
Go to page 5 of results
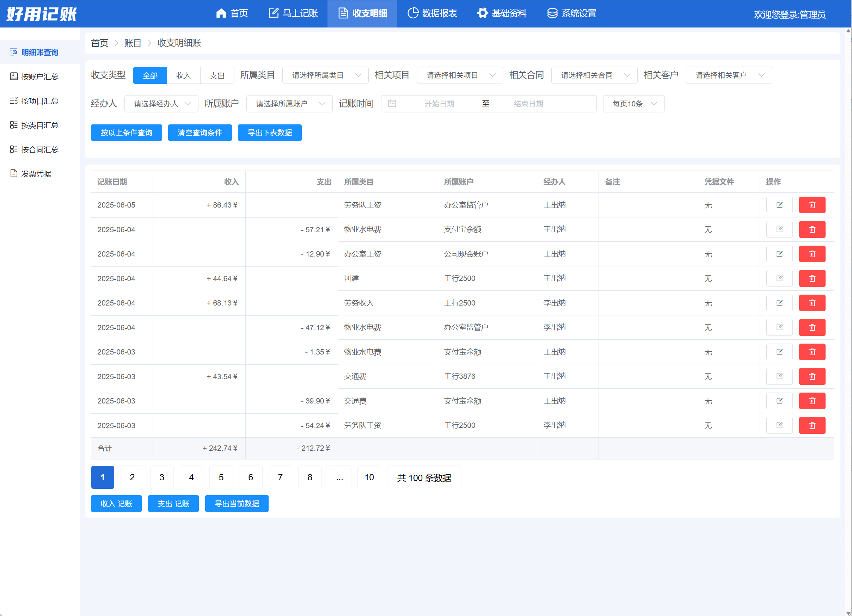(221, 477)
